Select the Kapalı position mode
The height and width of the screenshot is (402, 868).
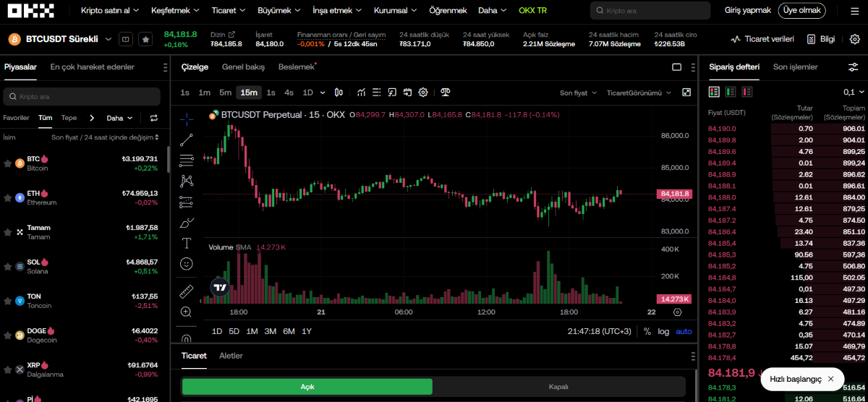(x=558, y=387)
